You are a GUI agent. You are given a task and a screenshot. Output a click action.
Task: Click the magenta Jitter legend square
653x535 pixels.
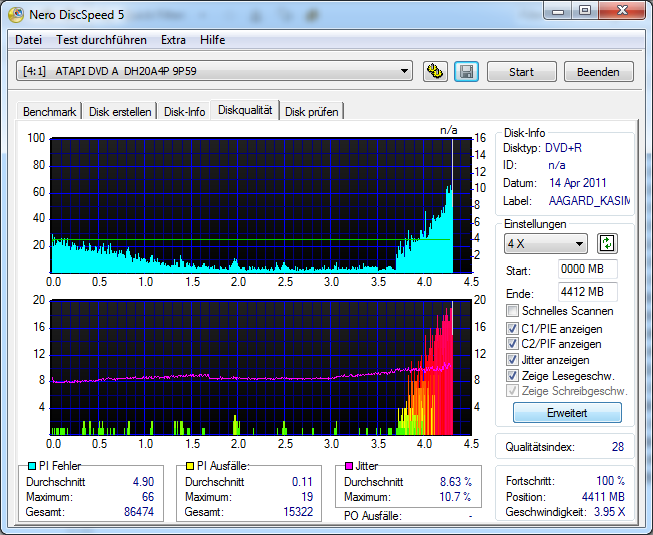click(x=348, y=466)
